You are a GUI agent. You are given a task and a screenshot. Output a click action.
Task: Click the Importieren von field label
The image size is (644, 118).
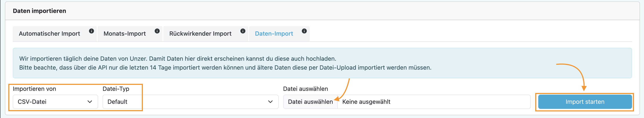pos(35,89)
